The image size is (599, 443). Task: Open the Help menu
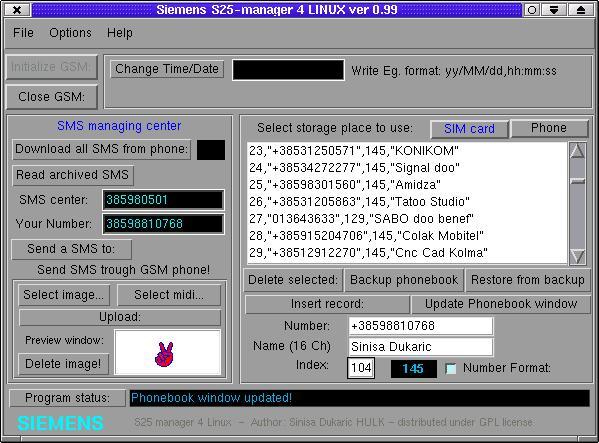click(120, 33)
